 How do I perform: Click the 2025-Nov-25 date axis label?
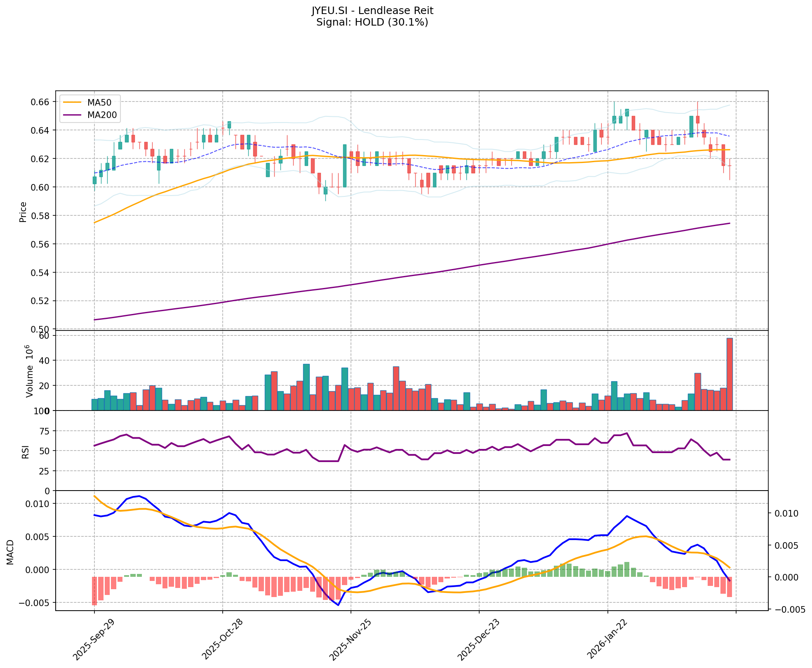(x=350, y=640)
